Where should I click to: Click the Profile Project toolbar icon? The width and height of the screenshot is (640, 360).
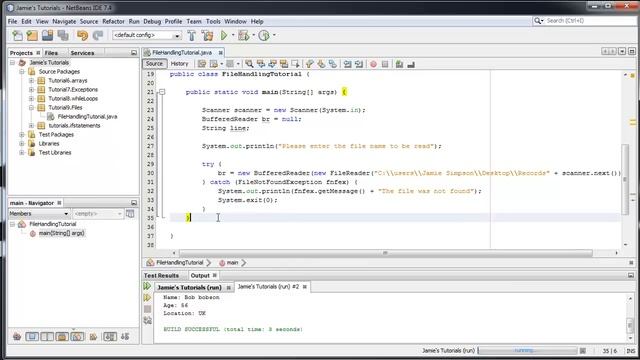[264, 36]
